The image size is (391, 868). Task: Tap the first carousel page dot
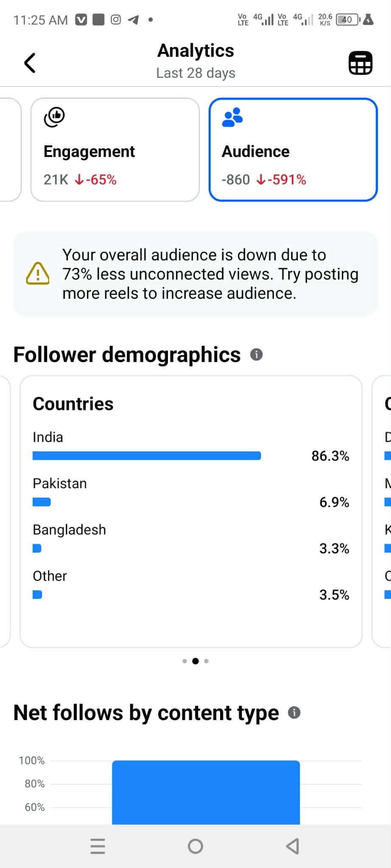[x=184, y=661]
